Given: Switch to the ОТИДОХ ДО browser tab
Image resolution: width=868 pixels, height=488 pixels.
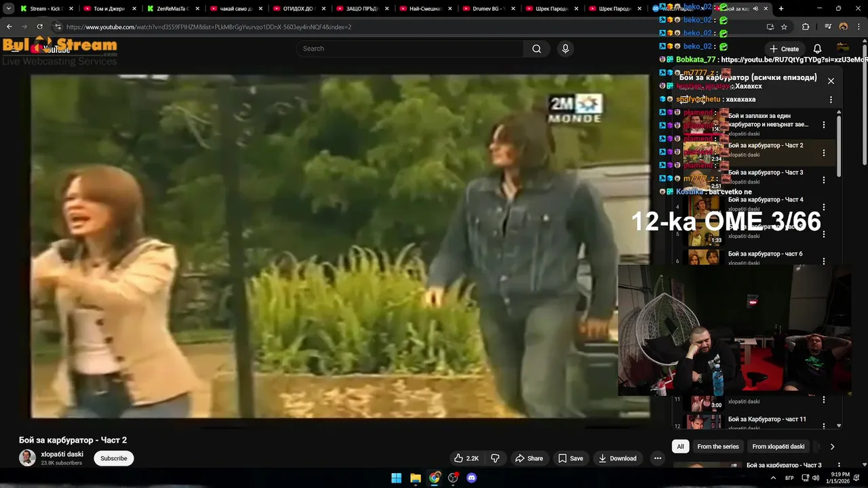Looking at the screenshot, I should click(x=298, y=9).
